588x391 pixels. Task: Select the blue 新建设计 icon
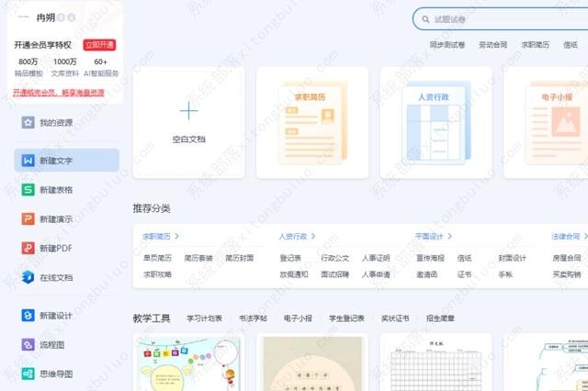pyautogui.click(x=28, y=316)
